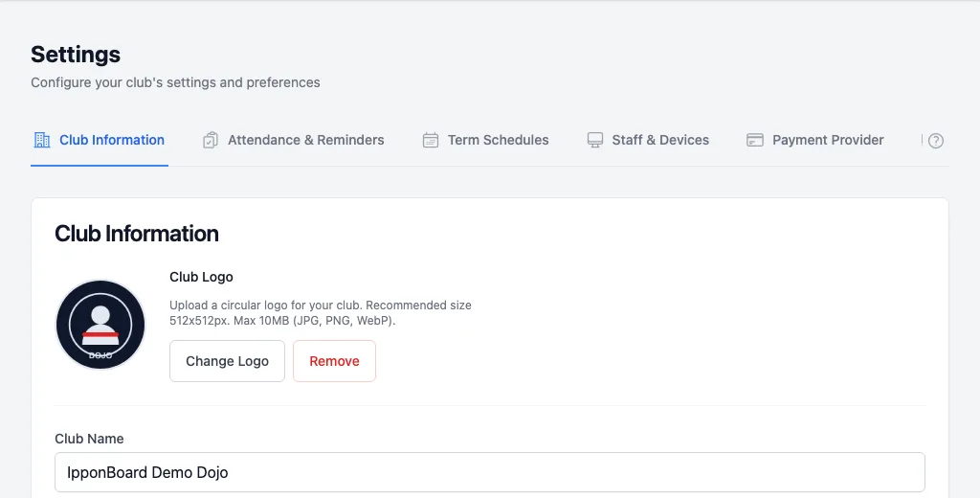Switch to the Club Information tab label

(112, 140)
